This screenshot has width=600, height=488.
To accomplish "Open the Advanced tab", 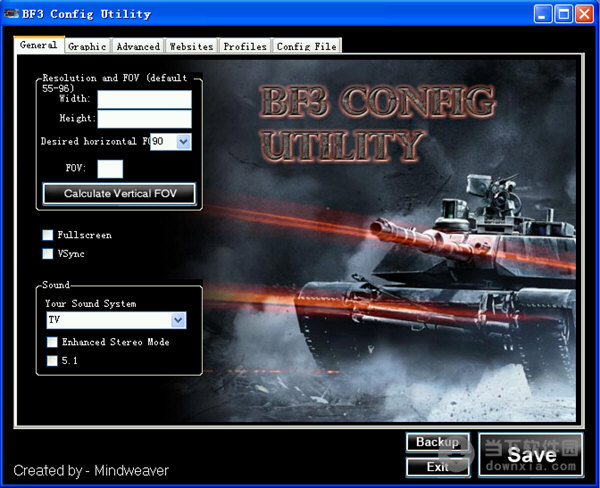I will click(x=138, y=46).
